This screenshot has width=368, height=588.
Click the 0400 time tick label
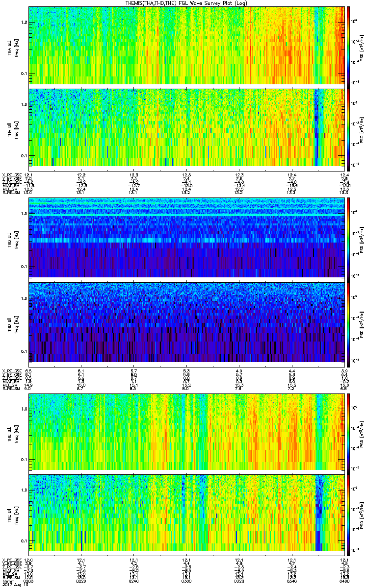(x=344, y=581)
